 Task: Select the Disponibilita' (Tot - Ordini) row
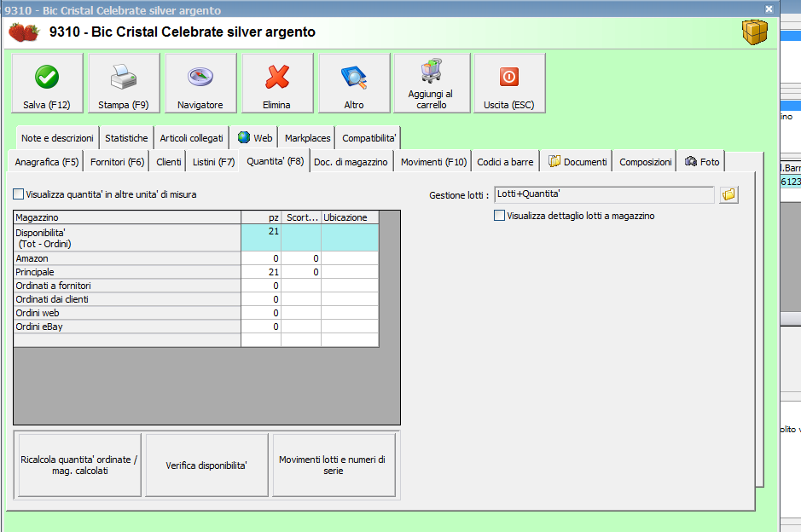(196, 238)
